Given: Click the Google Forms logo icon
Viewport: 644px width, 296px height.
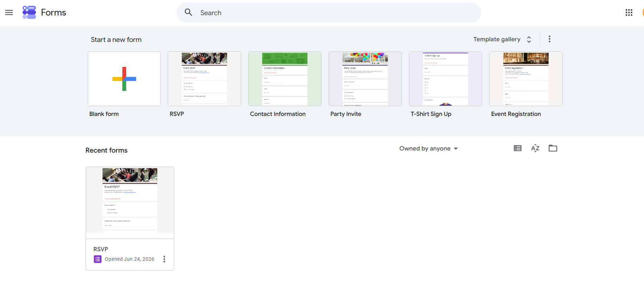Looking at the screenshot, I should tap(29, 12).
